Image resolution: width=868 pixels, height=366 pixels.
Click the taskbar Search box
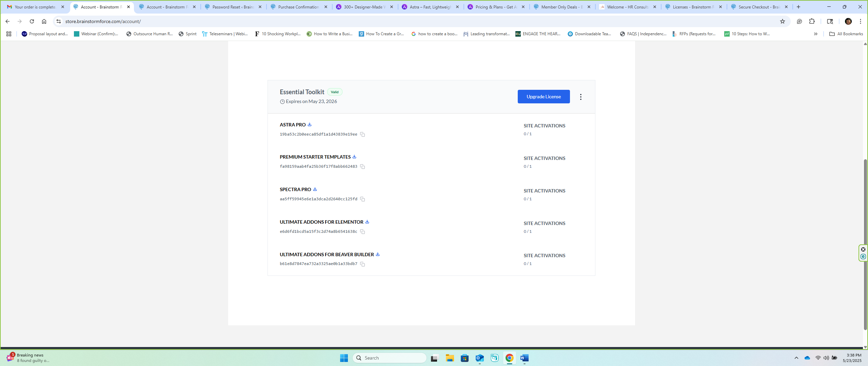(x=389, y=358)
